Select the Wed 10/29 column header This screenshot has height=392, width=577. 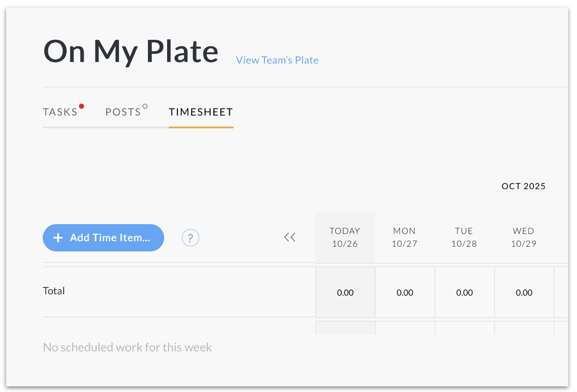tap(524, 237)
